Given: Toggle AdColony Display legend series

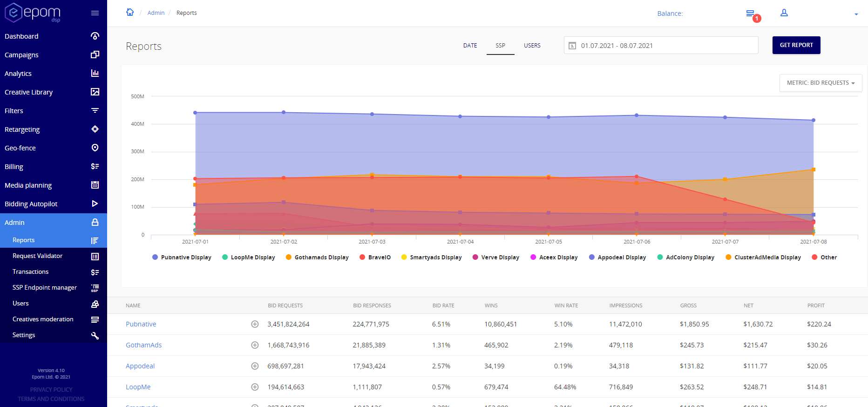Looking at the screenshot, I should click(685, 257).
